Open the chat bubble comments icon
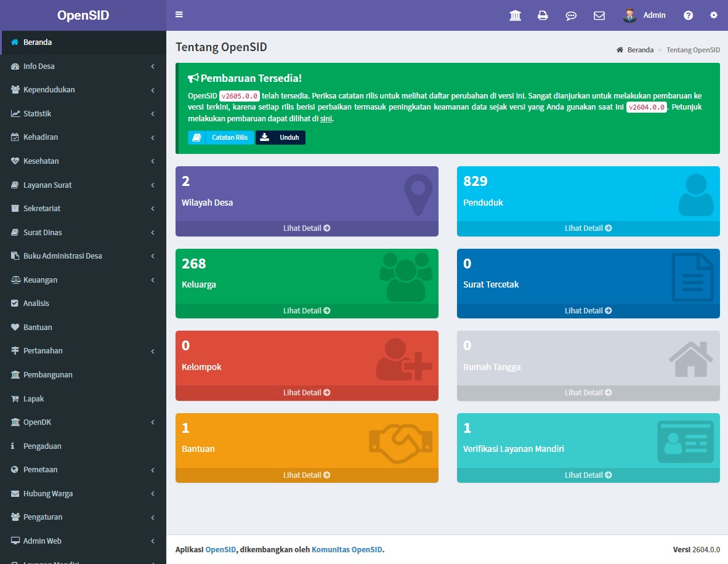 (x=570, y=16)
